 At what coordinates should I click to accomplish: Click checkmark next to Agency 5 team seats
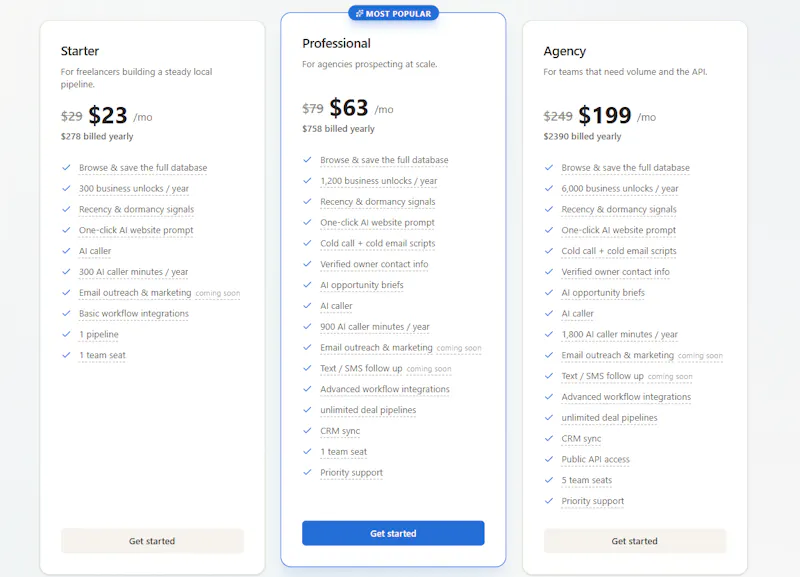(x=549, y=480)
